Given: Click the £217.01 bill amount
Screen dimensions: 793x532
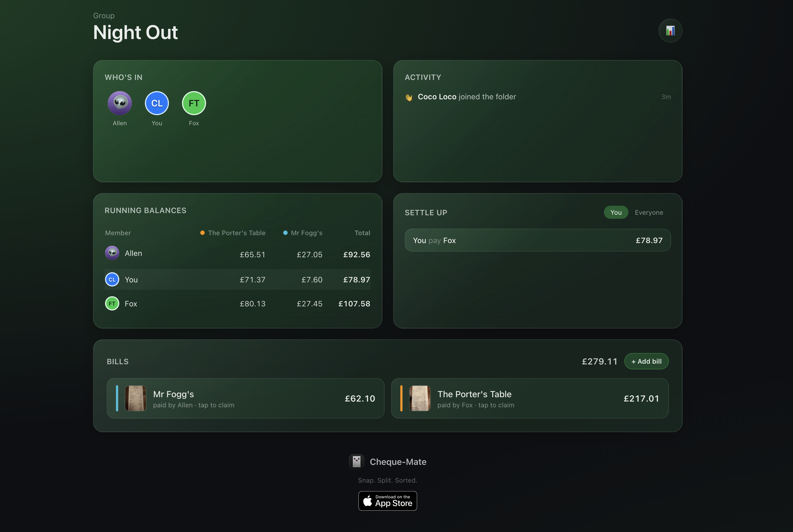Looking at the screenshot, I should pyautogui.click(x=641, y=398).
